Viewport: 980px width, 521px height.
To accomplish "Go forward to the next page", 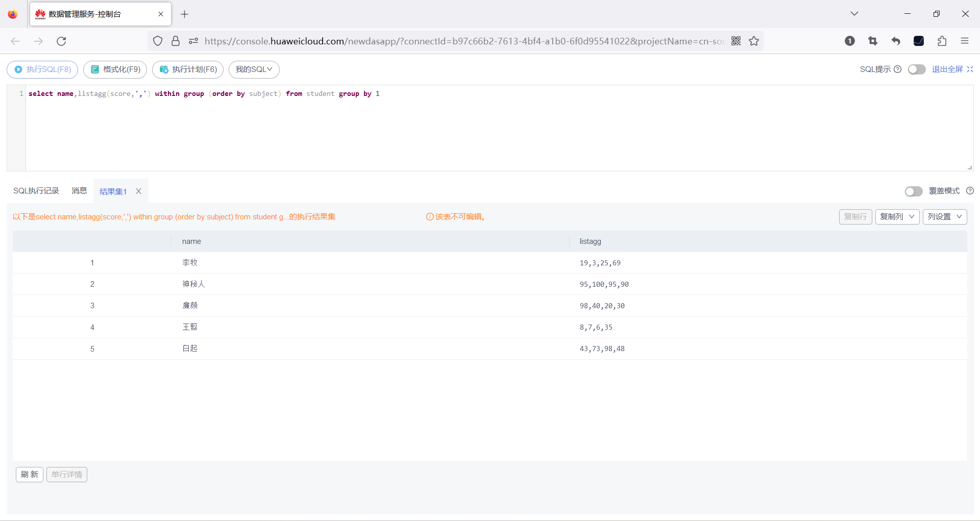I will coord(38,41).
